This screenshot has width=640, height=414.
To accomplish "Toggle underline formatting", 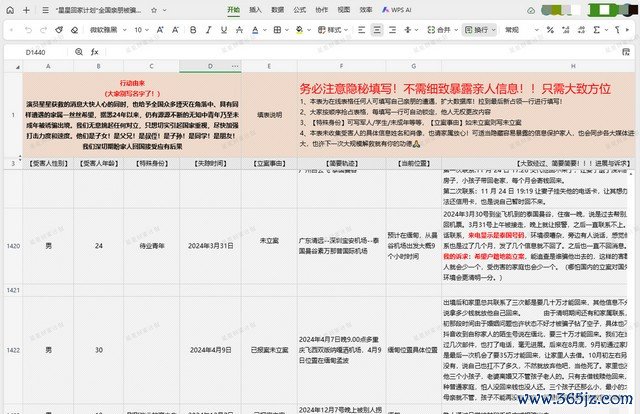I will pyautogui.click(x=224, y=30).
